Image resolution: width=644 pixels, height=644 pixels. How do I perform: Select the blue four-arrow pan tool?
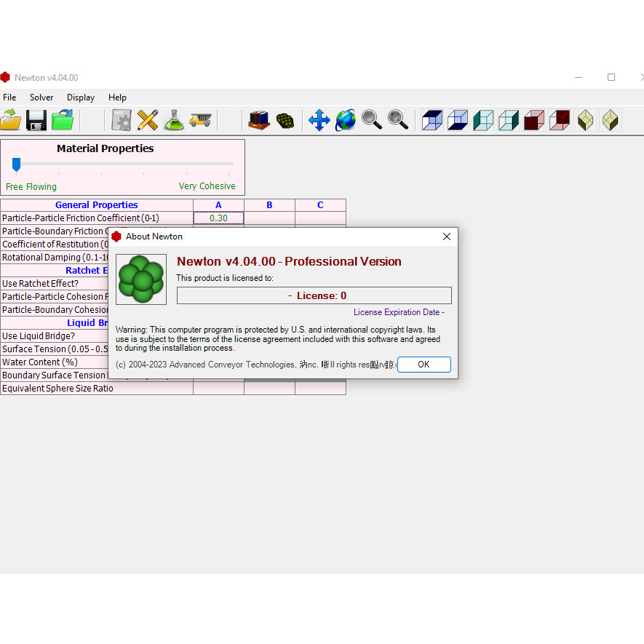coord(319,120)
